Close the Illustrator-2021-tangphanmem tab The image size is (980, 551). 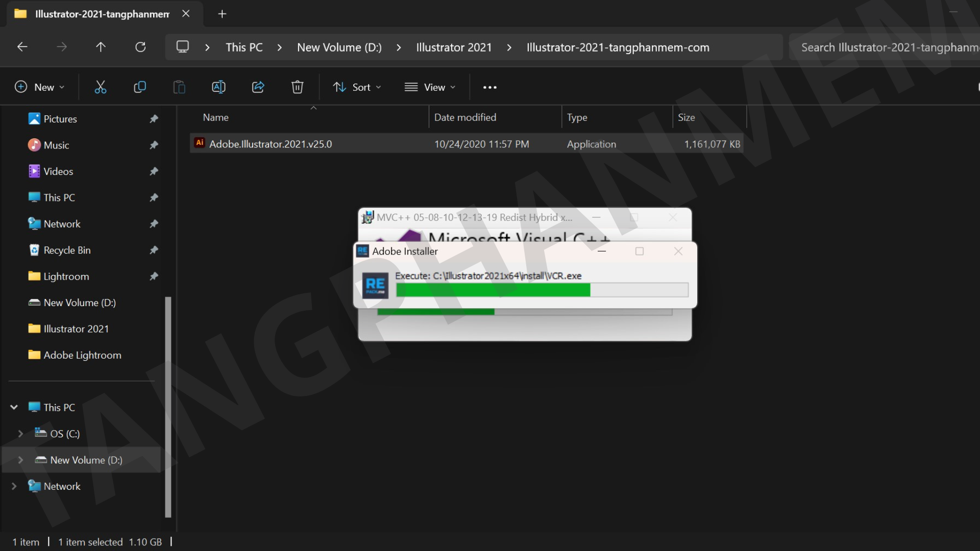[186, 14]
